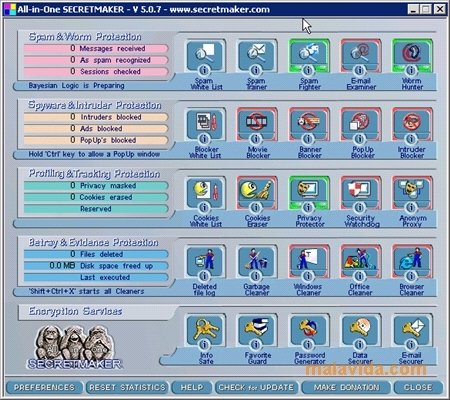Click the MAKE DONATION button
450x400 pixels.
346,387
